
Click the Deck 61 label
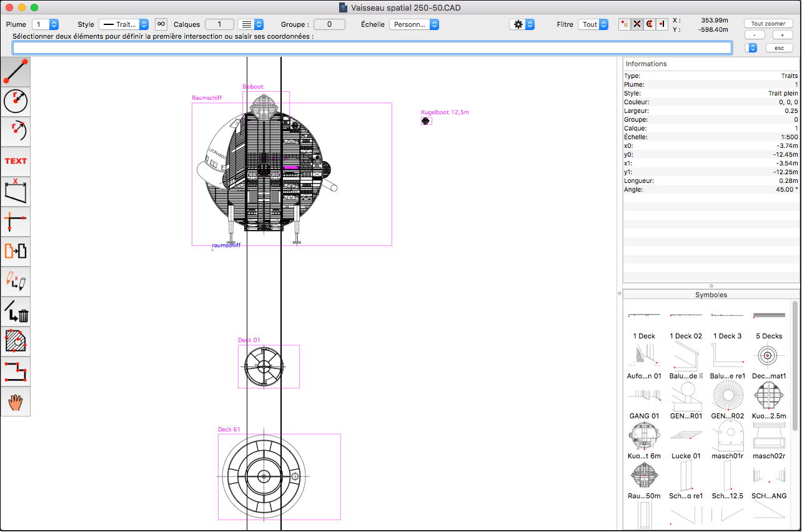coord(229,430)
